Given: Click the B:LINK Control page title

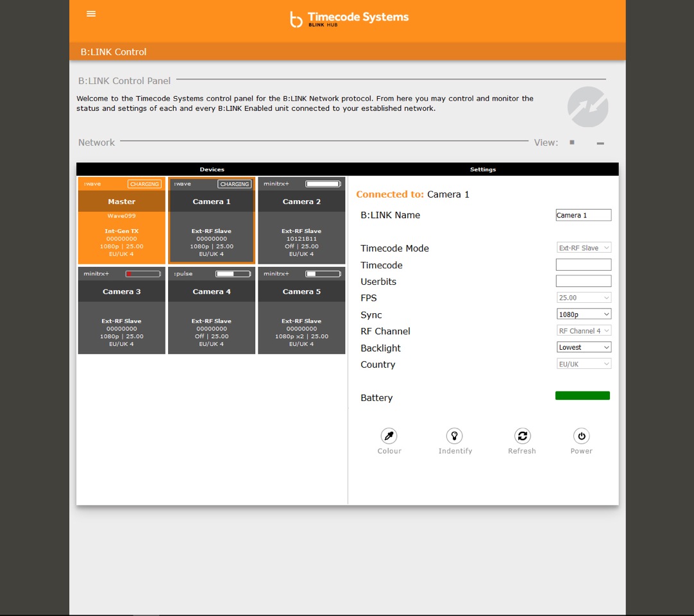Looking at the screenshot, I should coord(114,52).
